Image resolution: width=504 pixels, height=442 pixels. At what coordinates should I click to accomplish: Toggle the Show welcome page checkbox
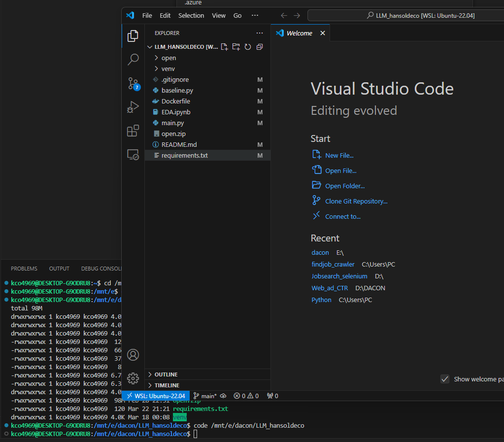445,379
